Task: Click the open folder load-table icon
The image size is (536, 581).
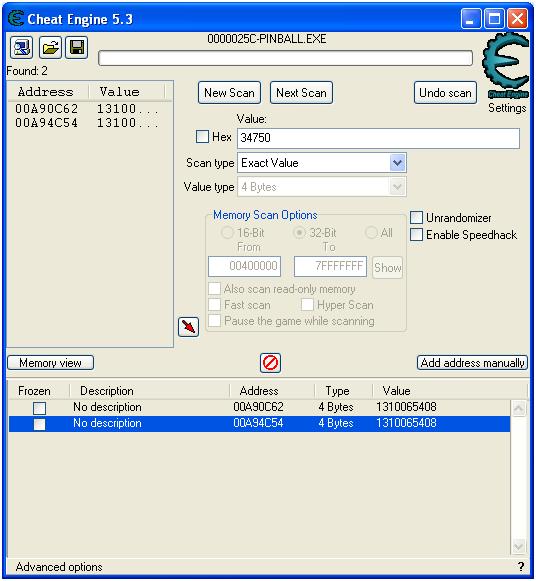Action: tap(50, 47)
